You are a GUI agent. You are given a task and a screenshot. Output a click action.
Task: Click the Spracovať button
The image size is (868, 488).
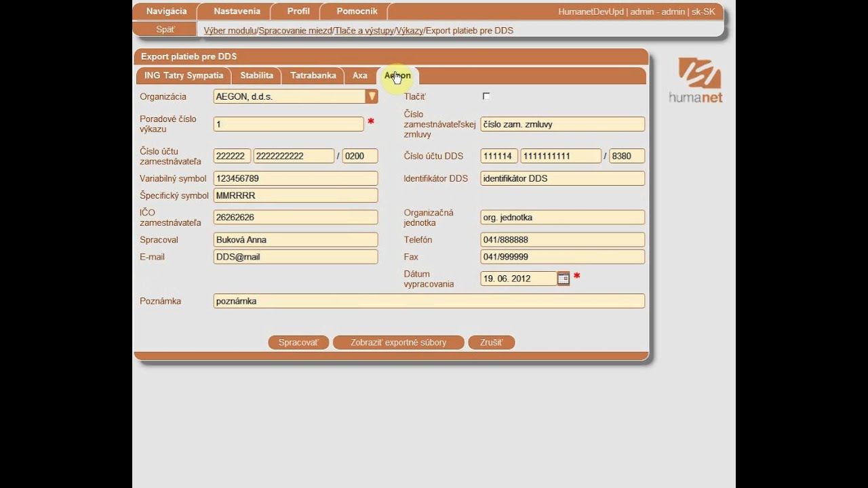click(298, 343)
